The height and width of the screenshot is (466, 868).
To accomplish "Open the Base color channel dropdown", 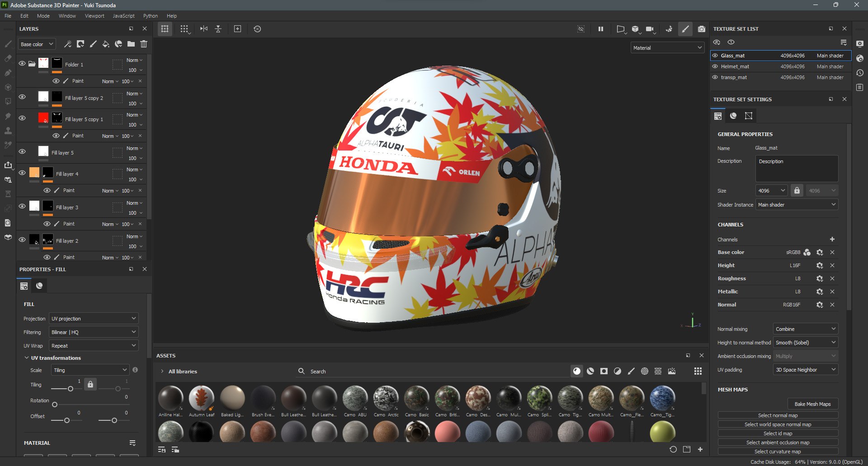I will [38, 44].
